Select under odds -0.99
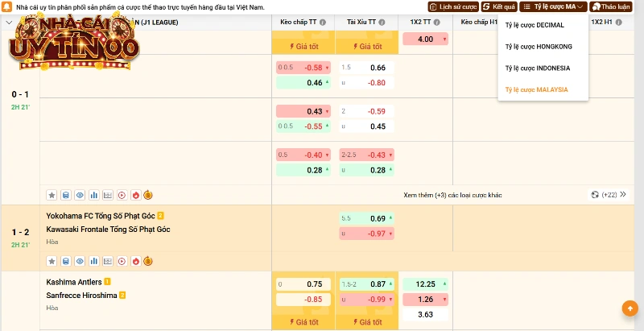 coord(367,300)
